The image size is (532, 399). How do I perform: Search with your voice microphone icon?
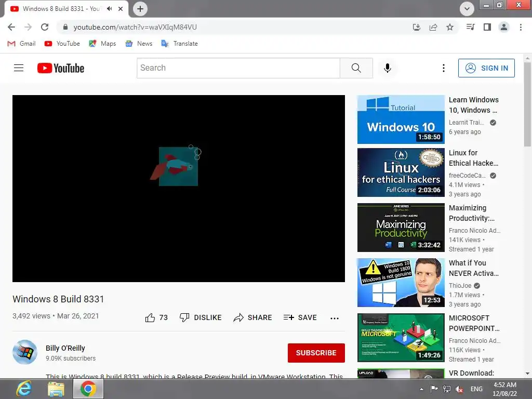[x=388, y=68]
